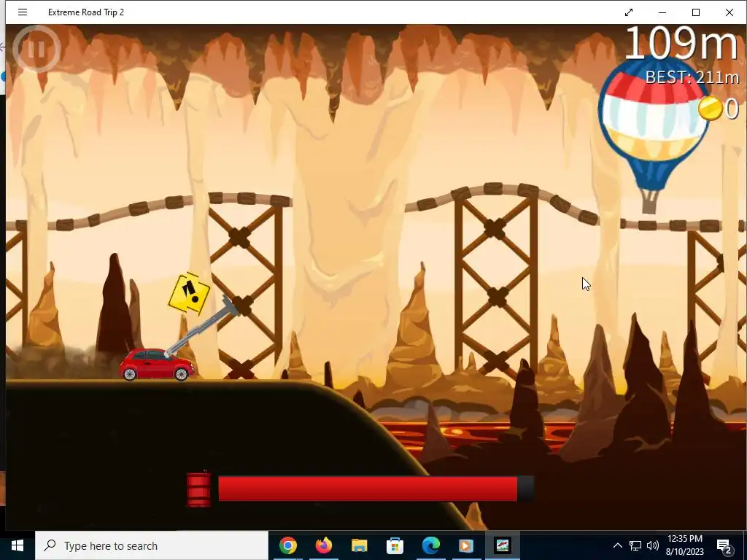747x560 pixels.
Task: Open Microsoft Store from the taskbar
Action: click(395, 545)
